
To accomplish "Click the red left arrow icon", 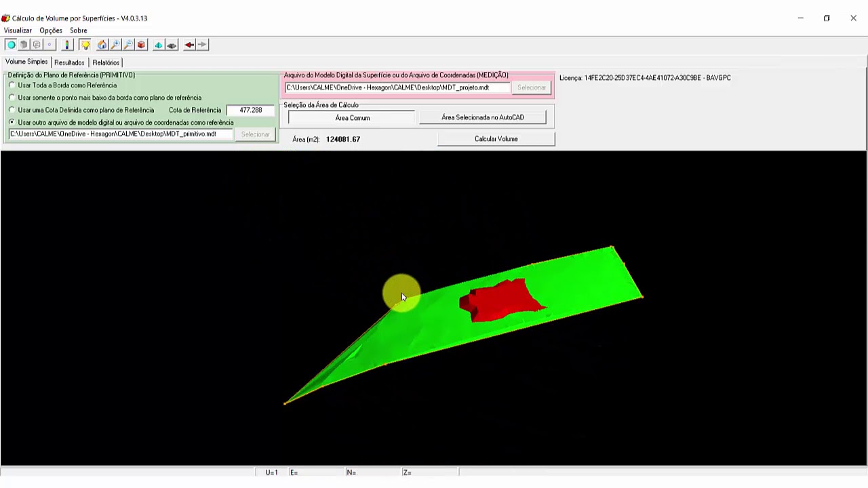I will [189, 45].
